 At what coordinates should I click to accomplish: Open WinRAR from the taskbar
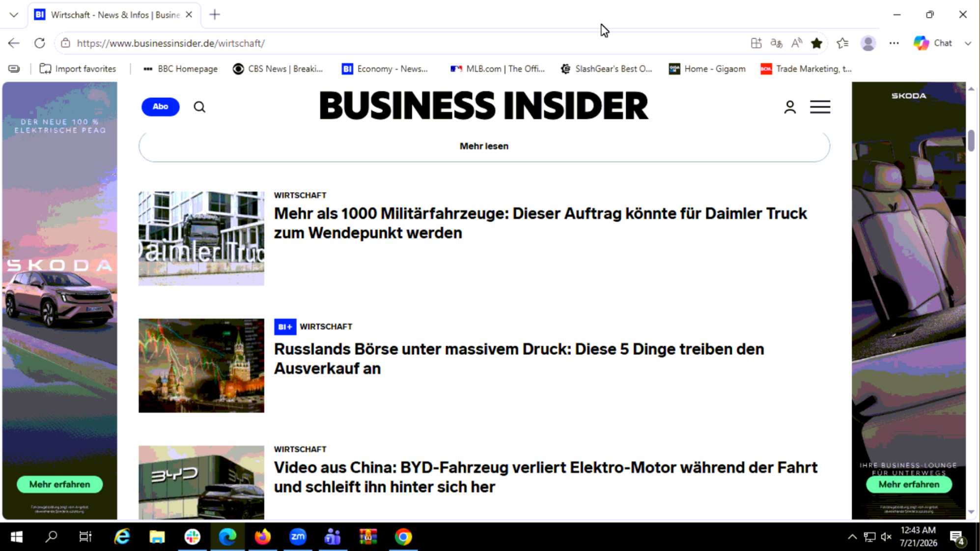[x=368, y=537]
